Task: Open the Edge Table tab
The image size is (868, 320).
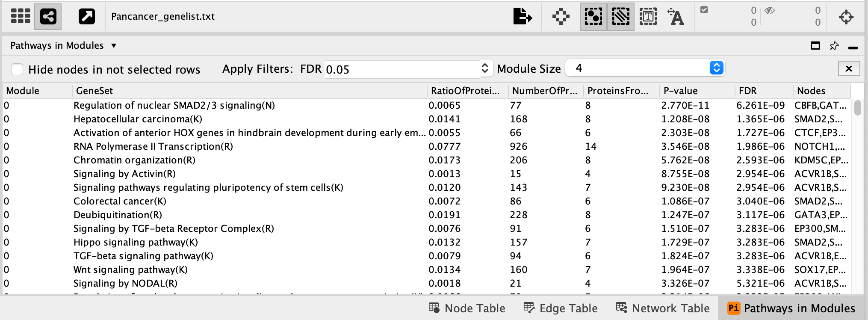Action: (561, 308)
